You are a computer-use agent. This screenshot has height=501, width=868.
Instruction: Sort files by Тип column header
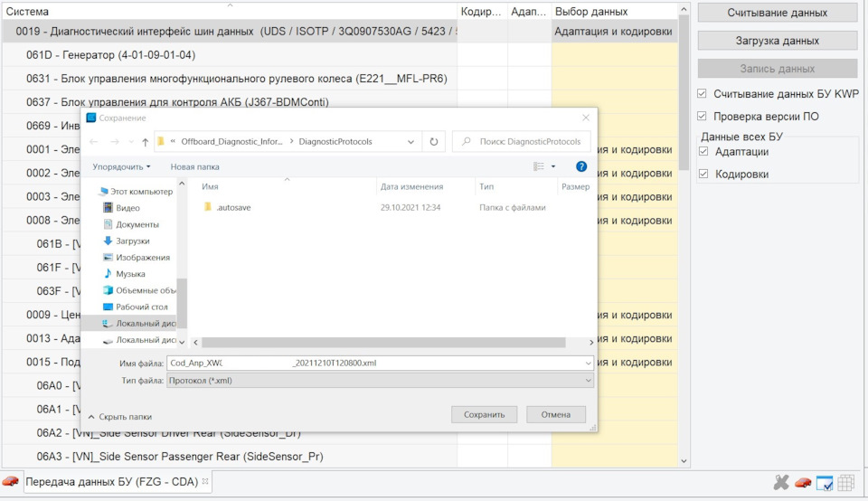pos(486,186)
